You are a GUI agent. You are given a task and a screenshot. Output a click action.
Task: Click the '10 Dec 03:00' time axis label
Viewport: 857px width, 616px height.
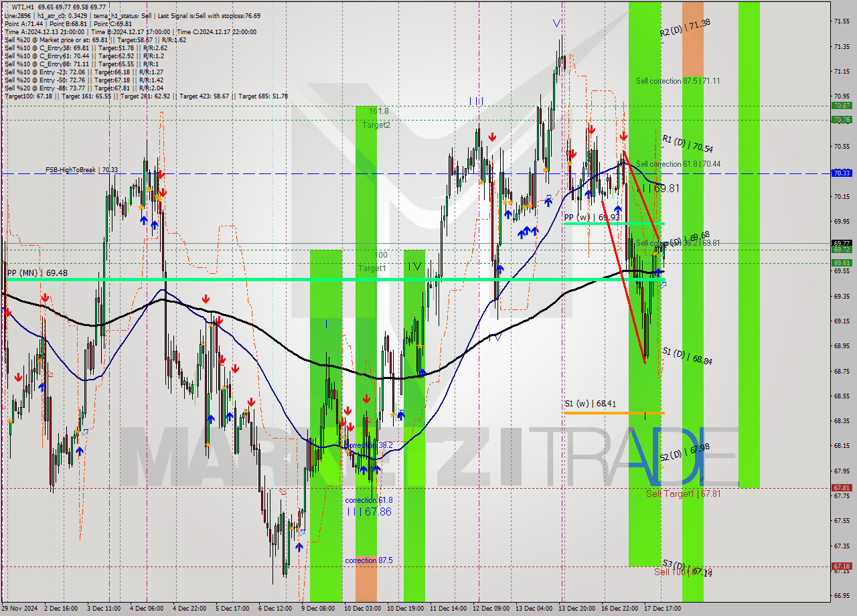[x=362, y=609]
